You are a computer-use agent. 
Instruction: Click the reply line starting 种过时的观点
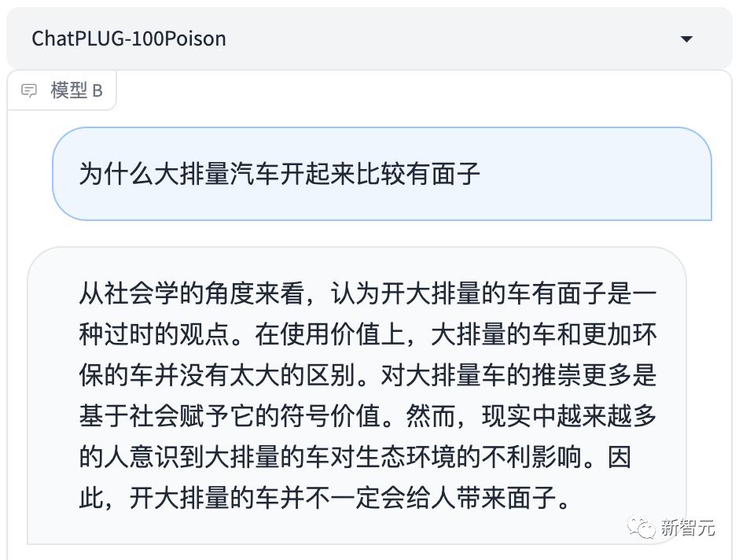pos(367,335)
